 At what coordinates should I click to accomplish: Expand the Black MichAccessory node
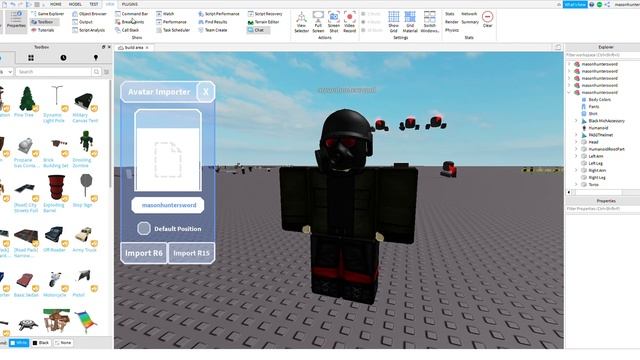(x=576, y=121)
